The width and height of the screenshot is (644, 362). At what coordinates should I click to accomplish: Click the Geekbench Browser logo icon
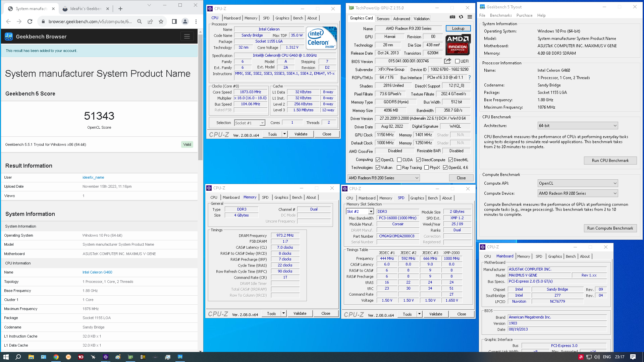[x=9, y=37]
